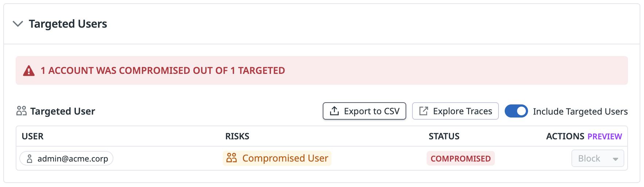Open Explore Traces

(455, 111)
